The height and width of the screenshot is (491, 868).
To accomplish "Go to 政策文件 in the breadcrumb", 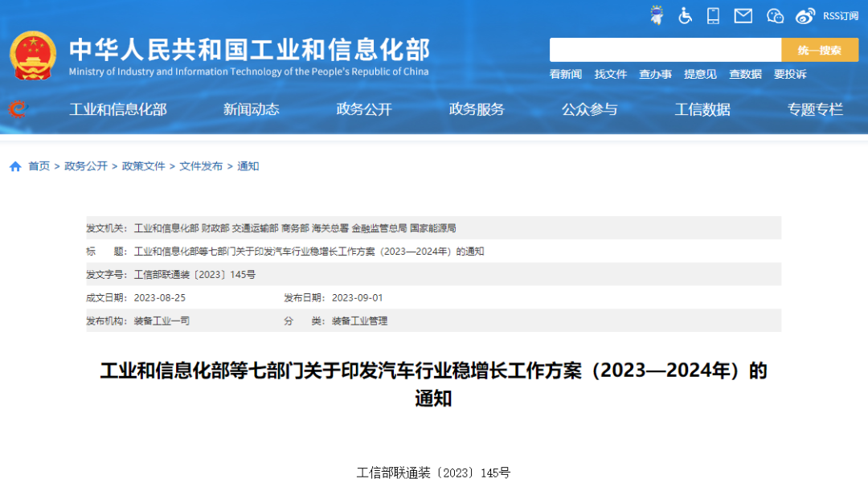I will coord(143,166).
